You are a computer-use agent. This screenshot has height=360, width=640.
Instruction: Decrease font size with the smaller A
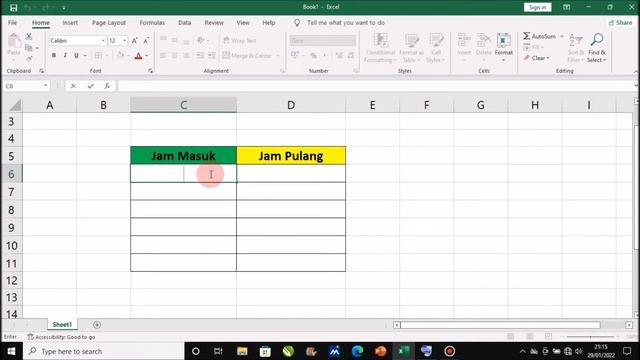(x=146, y=40)
